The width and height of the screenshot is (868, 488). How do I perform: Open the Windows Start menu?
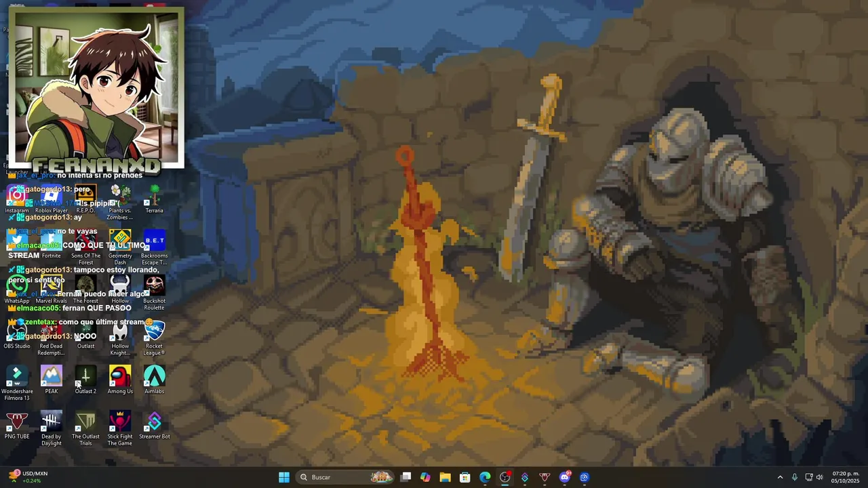[x=284, y=477]
